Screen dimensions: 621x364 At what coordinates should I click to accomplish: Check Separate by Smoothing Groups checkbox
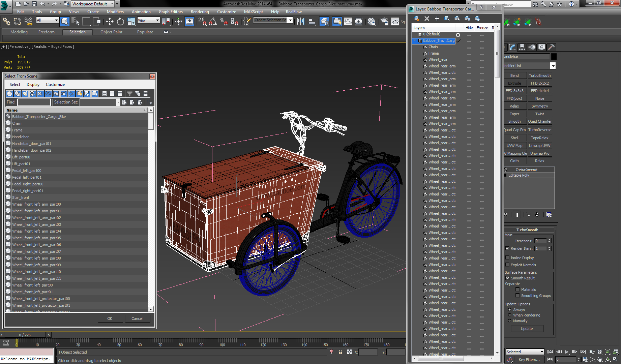click(x=517, y=296)
